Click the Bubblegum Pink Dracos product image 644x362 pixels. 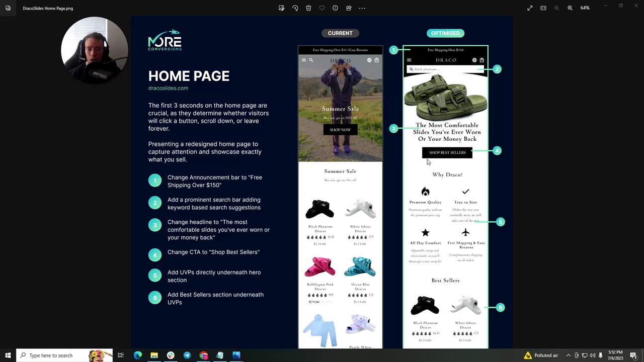coord(320,267)
